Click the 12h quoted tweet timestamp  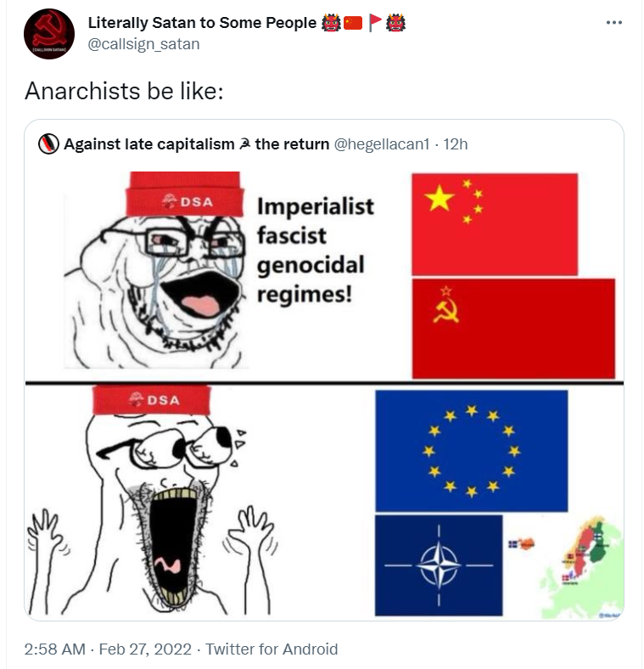click(455, 144)
